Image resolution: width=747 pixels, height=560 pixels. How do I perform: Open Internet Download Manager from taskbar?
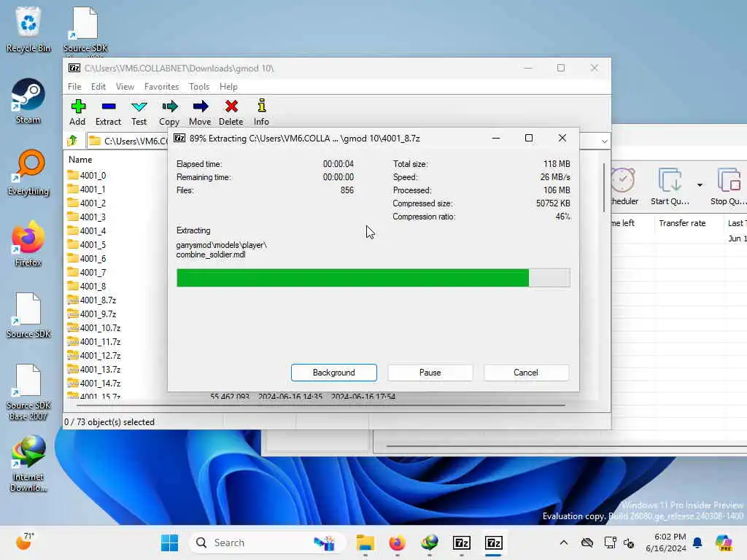coord(430,542)
